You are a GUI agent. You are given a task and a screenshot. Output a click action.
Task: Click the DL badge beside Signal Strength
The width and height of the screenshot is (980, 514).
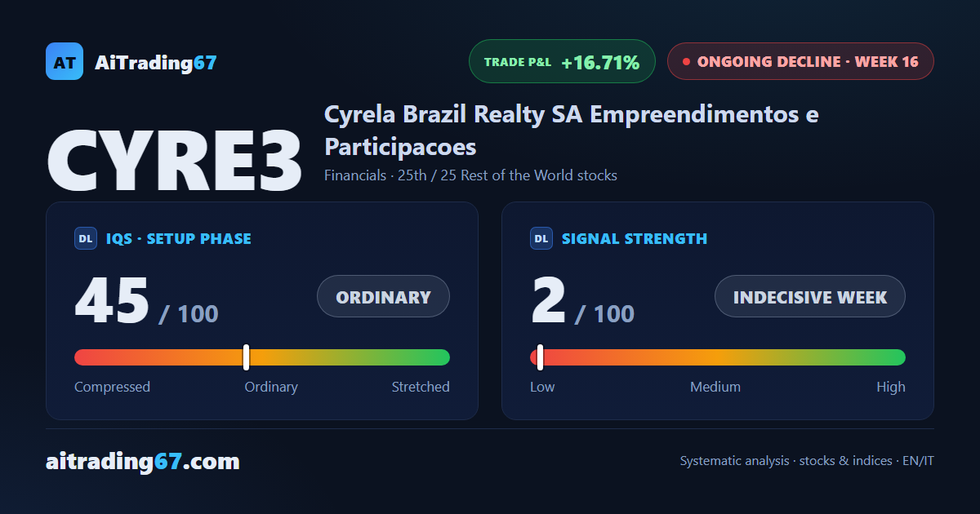(x=541, y=238)
